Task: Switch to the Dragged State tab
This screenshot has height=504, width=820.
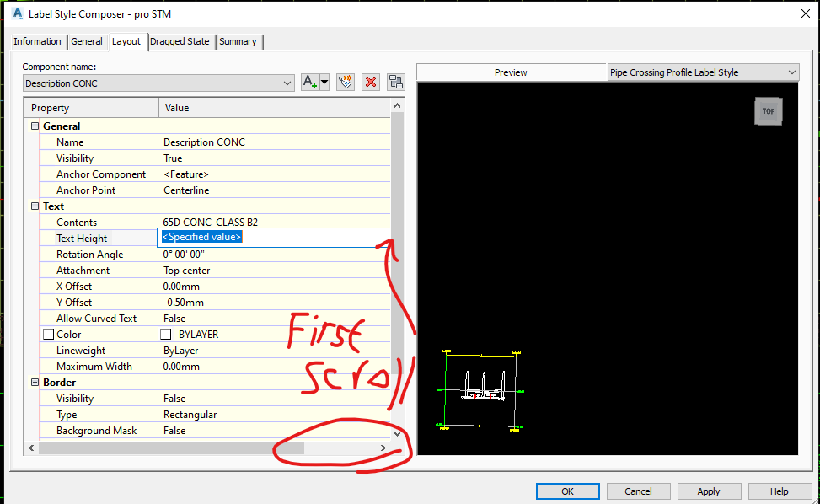Action: pos(180,41)
